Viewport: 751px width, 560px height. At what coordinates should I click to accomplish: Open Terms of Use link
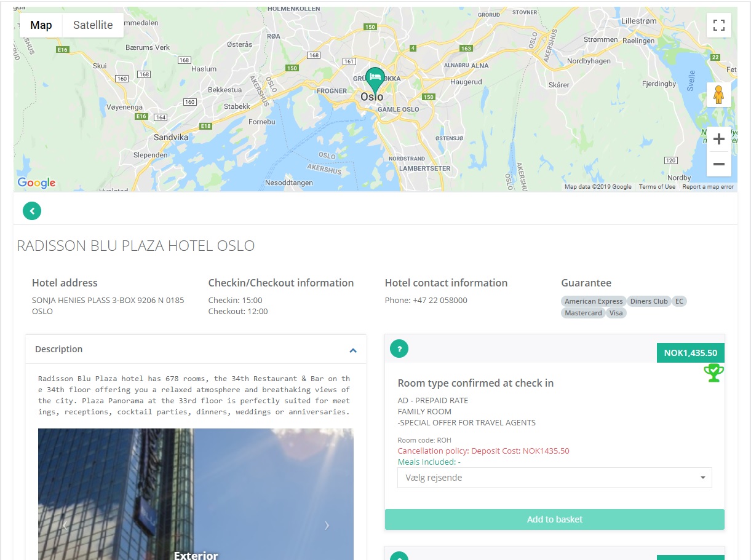pos(657,187)
